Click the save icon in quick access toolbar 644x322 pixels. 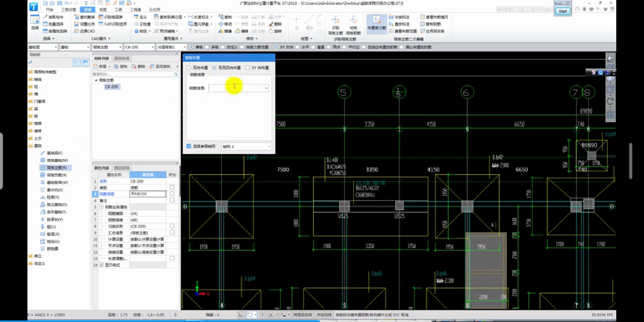click(x=60, y=3)
